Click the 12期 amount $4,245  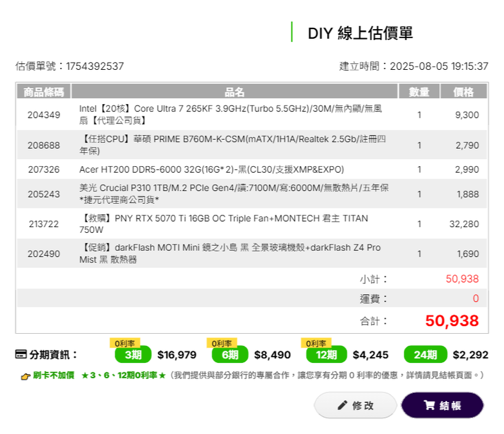pos(371,355)
